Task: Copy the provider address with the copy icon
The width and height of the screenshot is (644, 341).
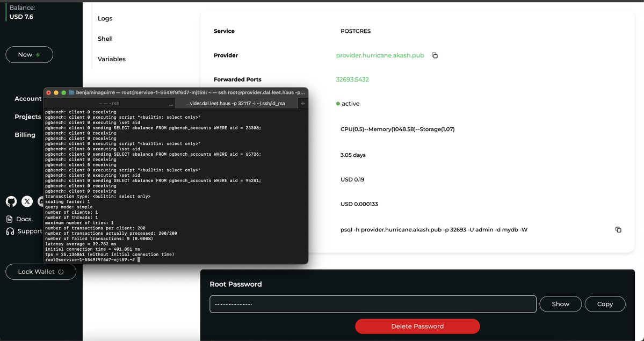Action: click(435, 55)
